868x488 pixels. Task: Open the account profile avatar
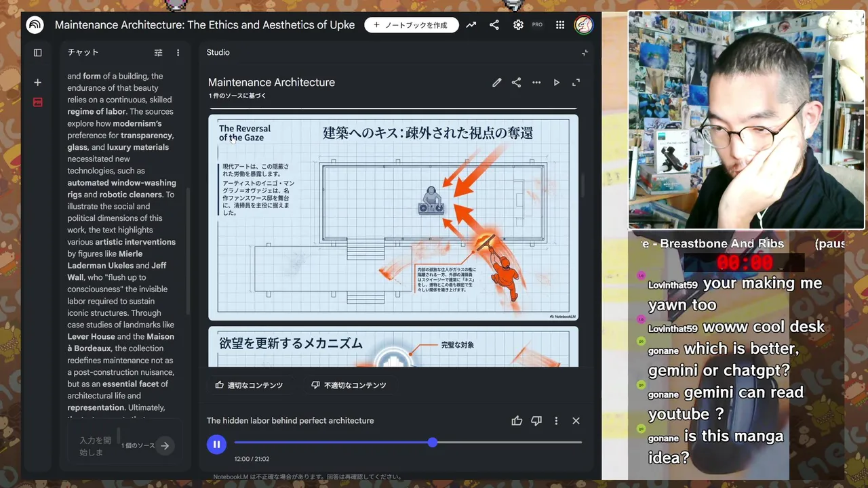click(584, 25)
